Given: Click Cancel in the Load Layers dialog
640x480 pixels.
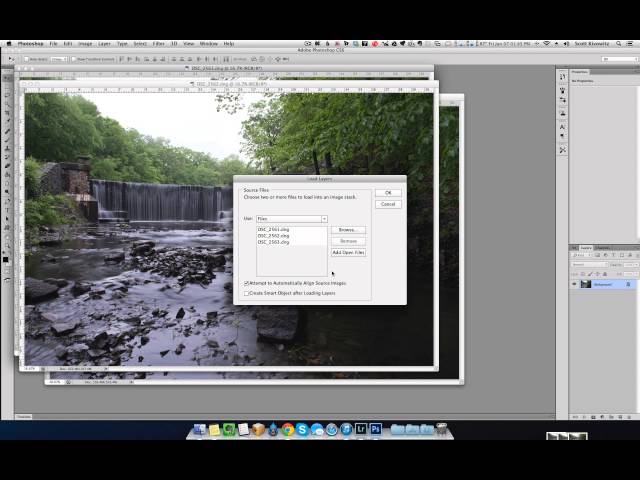Looking at the screenshot, I should pyautogui.click(x=388, y=204).
